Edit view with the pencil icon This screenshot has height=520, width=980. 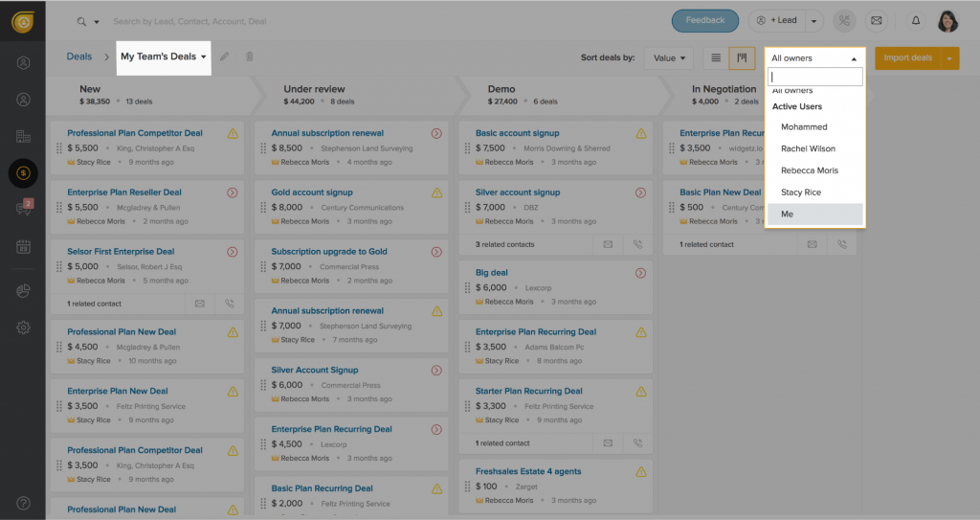(x=224, y=57)
